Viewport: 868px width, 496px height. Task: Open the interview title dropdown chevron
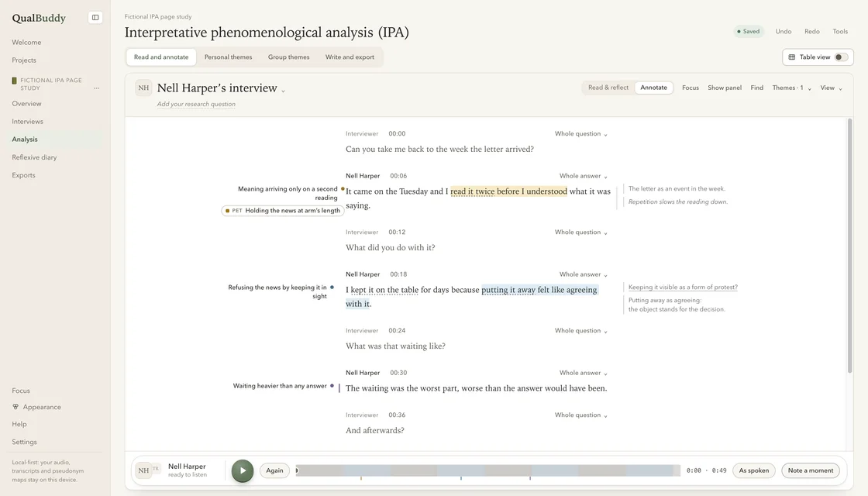[x=283, y=91]
